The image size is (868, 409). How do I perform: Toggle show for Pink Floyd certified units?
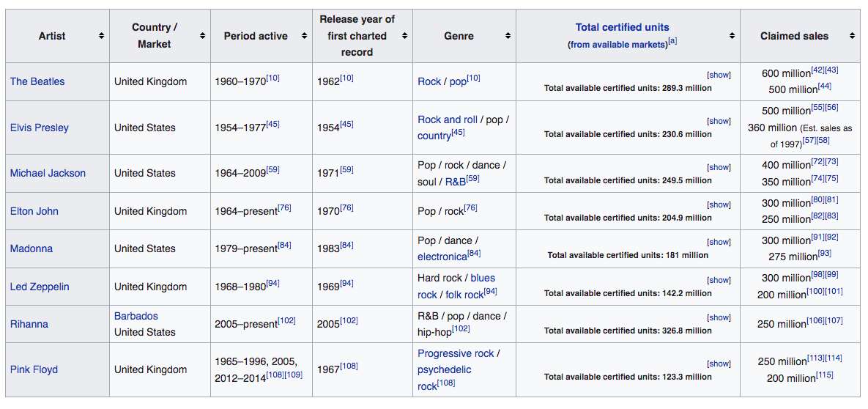[x=719, y=364]
